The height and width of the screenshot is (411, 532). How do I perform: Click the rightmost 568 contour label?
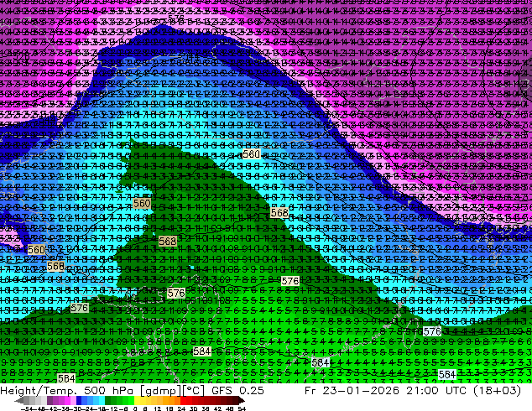(279, 212)
